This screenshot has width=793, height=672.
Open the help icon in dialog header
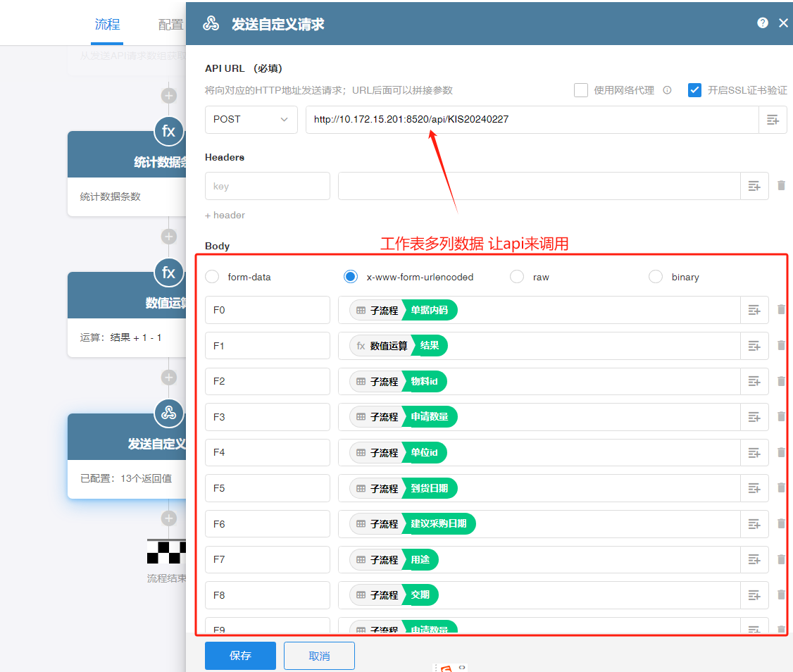tap(763, 23)
